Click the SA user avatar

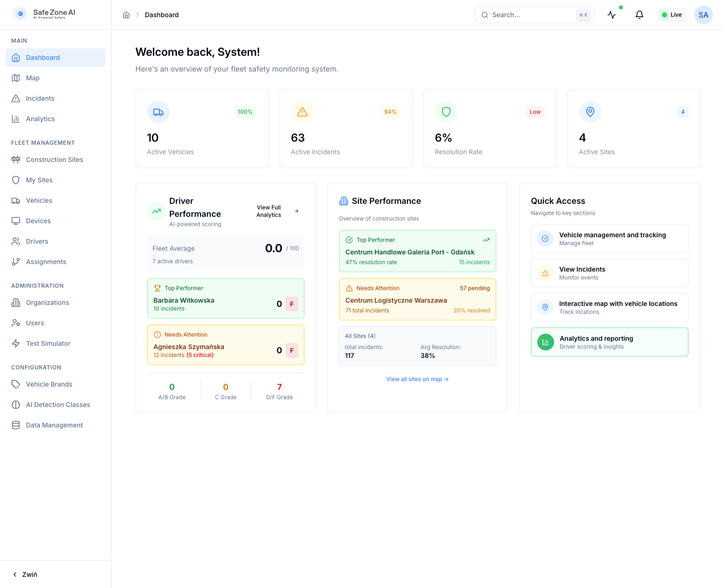click(x=704, y=14)
